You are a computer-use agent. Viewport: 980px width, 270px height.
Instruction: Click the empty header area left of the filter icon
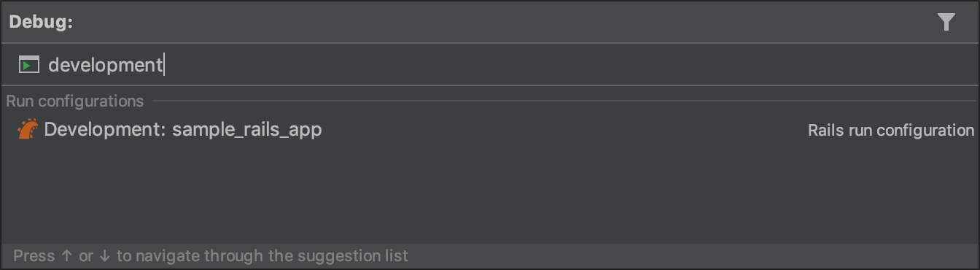point(503,22)
